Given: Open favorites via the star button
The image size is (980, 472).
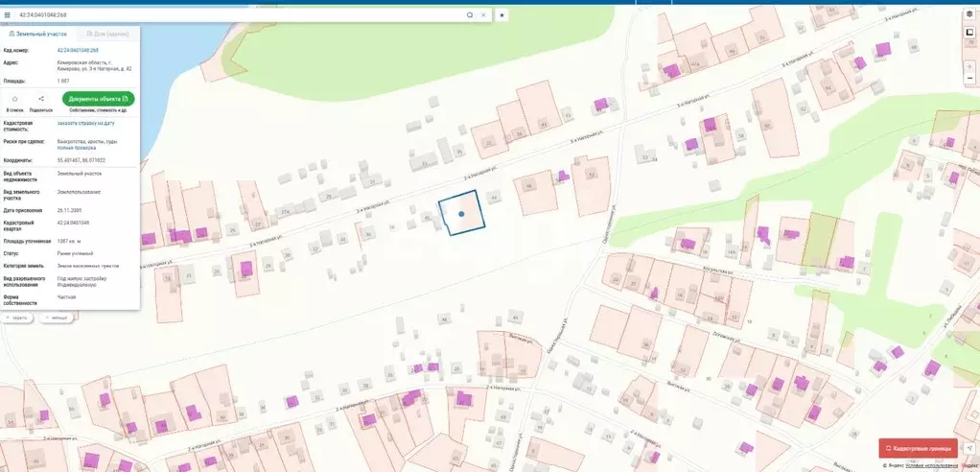Looking at the screenshot, I should 502,15.
